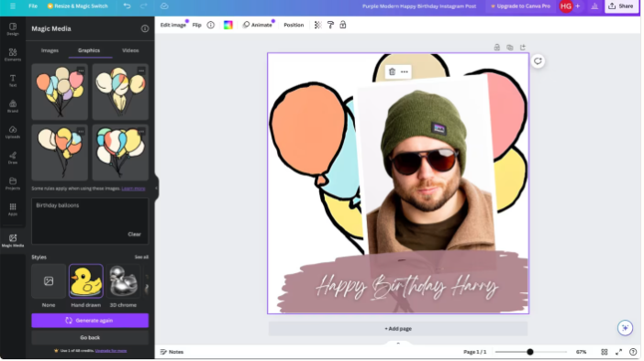Delete the selected element with trash icon
644x361 pixels.
393,71
